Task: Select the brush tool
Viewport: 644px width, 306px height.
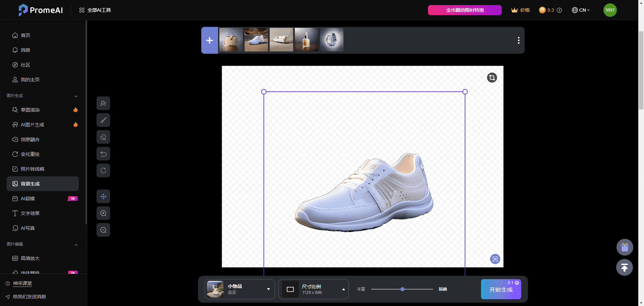Action: coord(103,120)
